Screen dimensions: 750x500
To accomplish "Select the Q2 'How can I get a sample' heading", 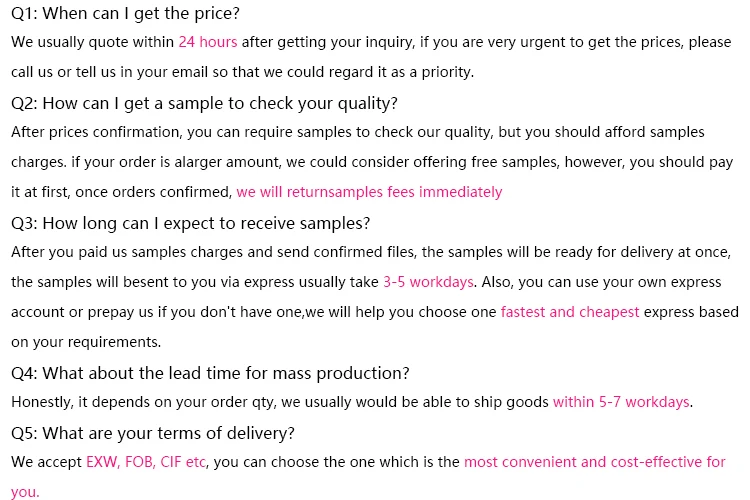I will pos(204,102).
